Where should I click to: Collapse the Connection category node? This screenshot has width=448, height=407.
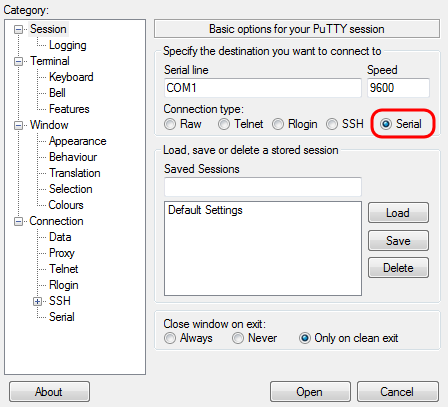click(18, 221)
